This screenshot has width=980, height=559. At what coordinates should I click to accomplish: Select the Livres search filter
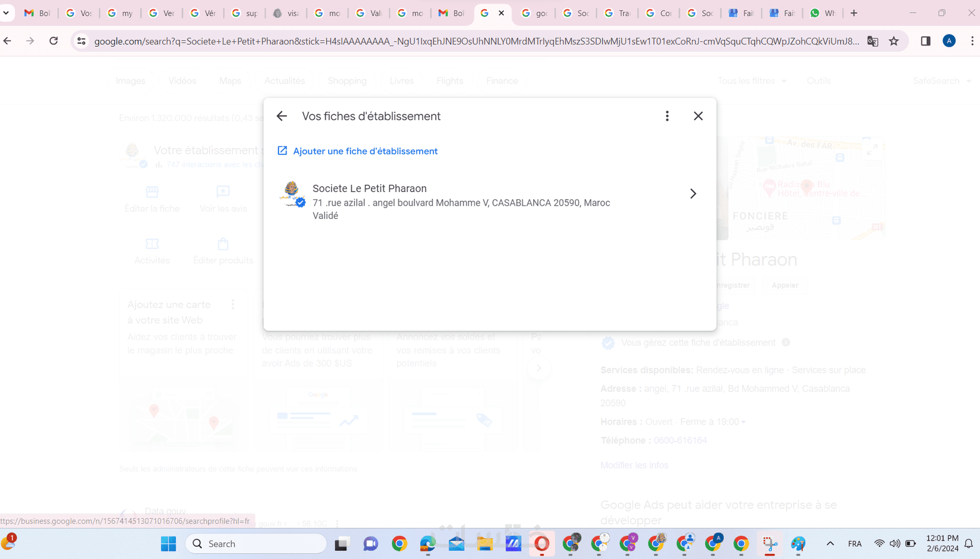[x=402, y=81]
